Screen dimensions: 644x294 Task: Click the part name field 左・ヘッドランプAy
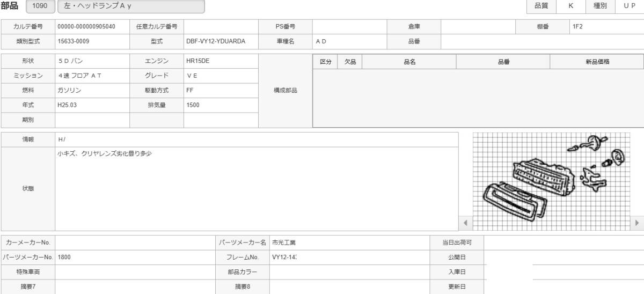(x=130, y=6)
